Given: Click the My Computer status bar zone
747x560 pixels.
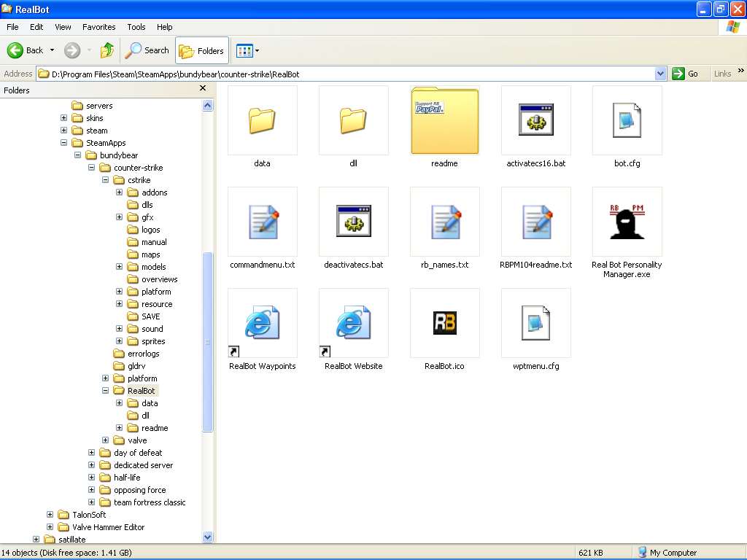Looking at the screenshot, I should coord(668,553).
